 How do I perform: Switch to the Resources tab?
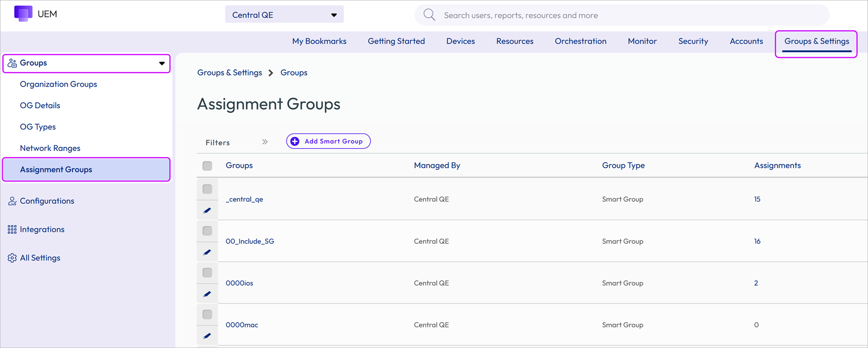(515, 41)
